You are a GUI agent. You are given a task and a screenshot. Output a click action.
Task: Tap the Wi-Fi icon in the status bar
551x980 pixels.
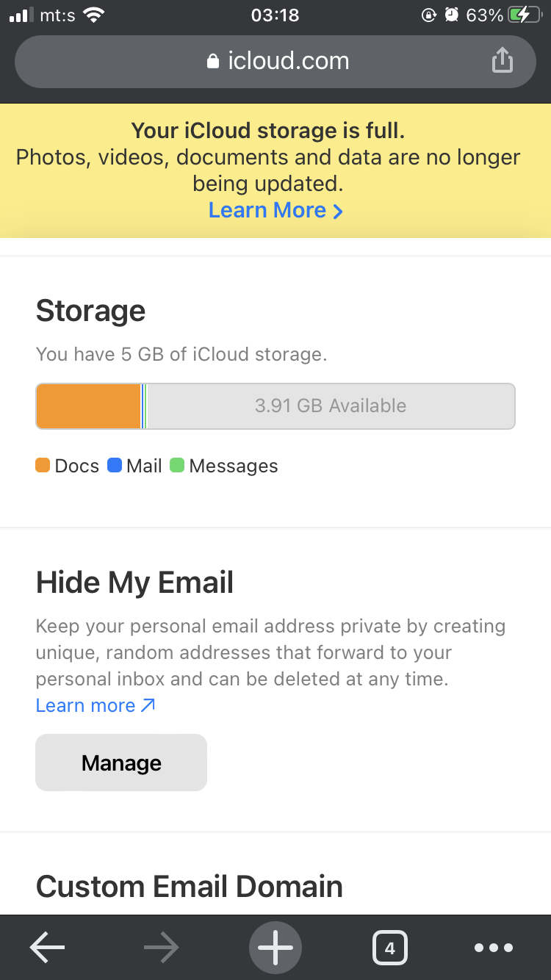[x=93, y=14]
